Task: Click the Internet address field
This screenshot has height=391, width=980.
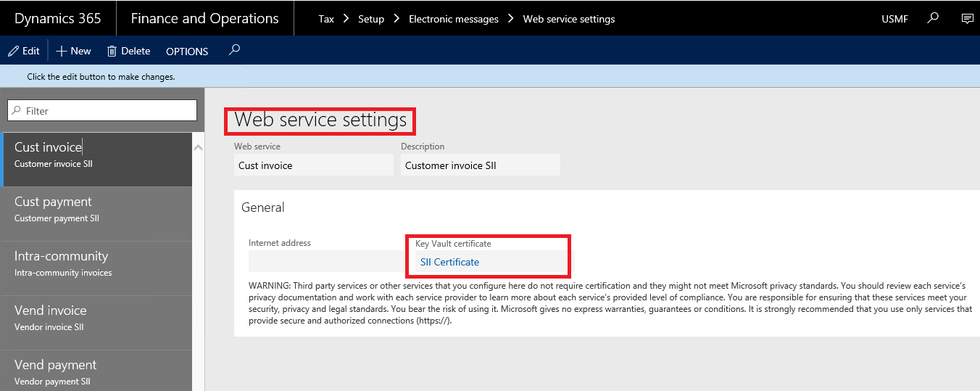Action: 328,261
